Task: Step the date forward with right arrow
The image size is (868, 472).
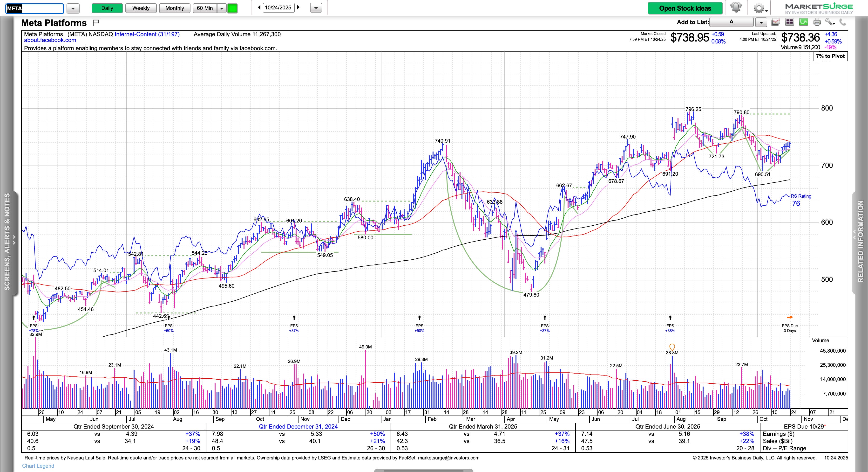Action: [x=298, y=7]
